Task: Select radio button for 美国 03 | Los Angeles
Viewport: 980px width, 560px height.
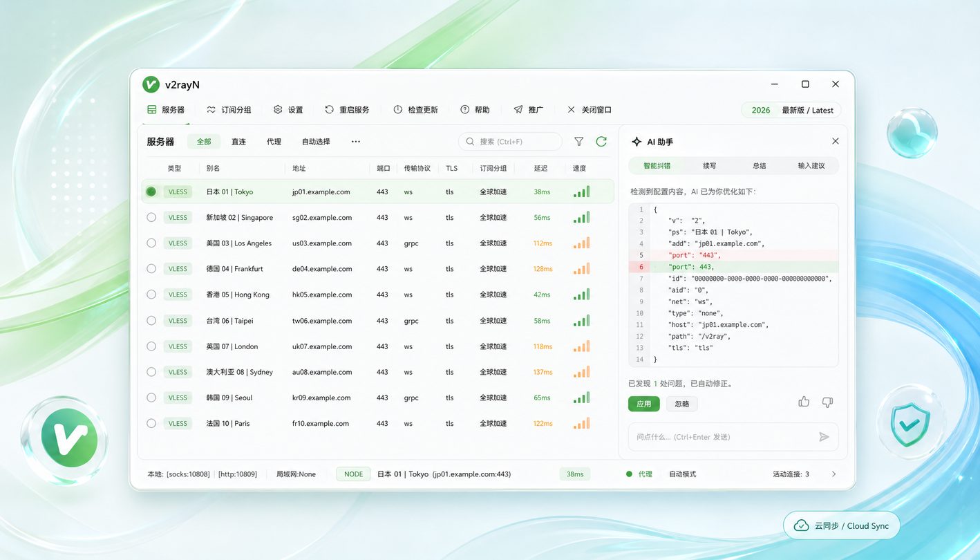Action: (x=151, y=243)
